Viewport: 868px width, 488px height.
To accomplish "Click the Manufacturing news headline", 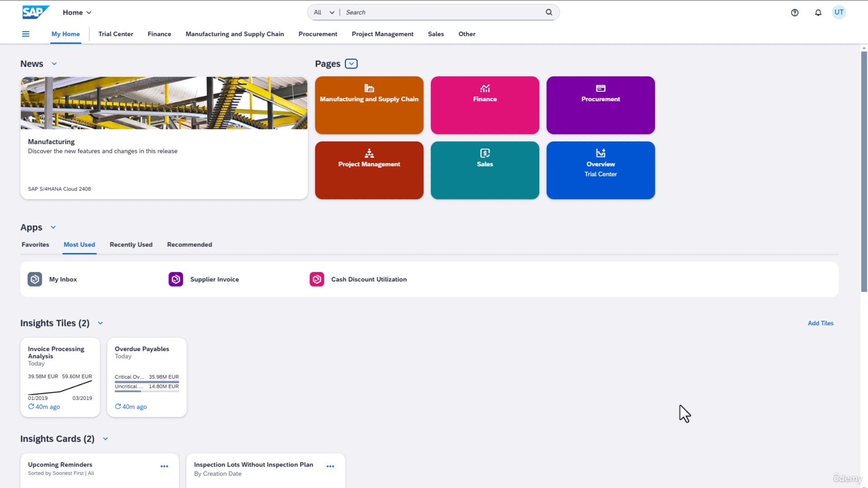I will (51, 141).
